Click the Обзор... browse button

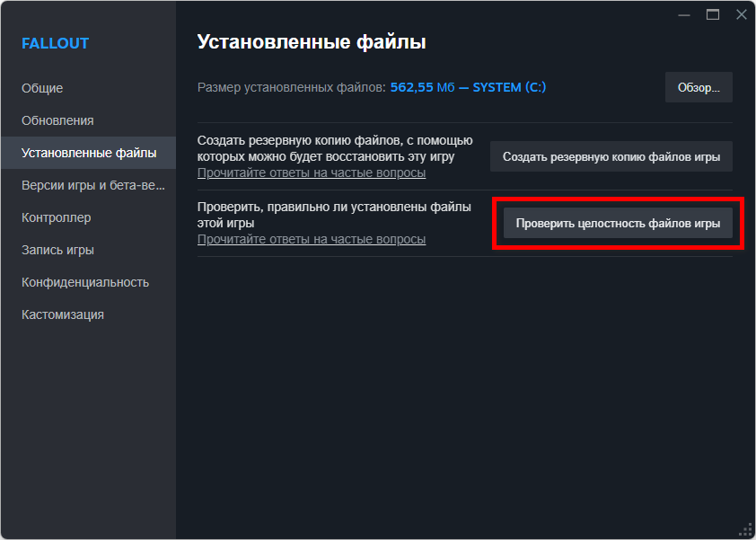(699, 87)
